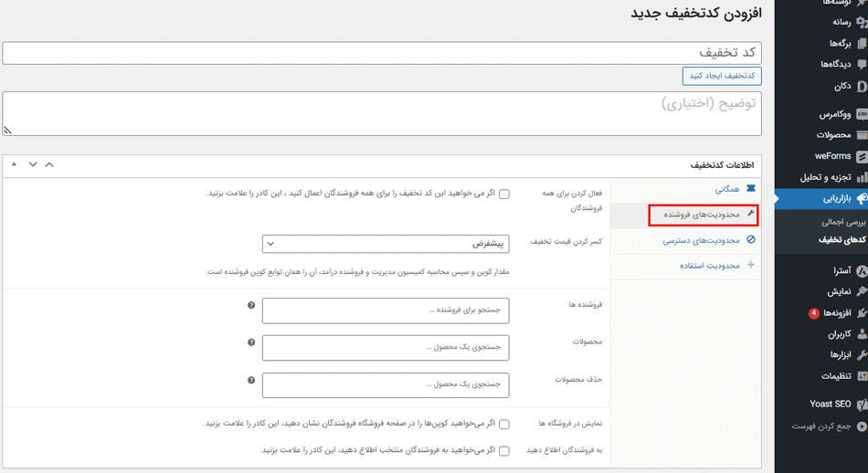868x473 pixels.
Task: Click the Settings (تنظیمات) sidebar icon
Action: pyautogui.click(x=862, y=376)
